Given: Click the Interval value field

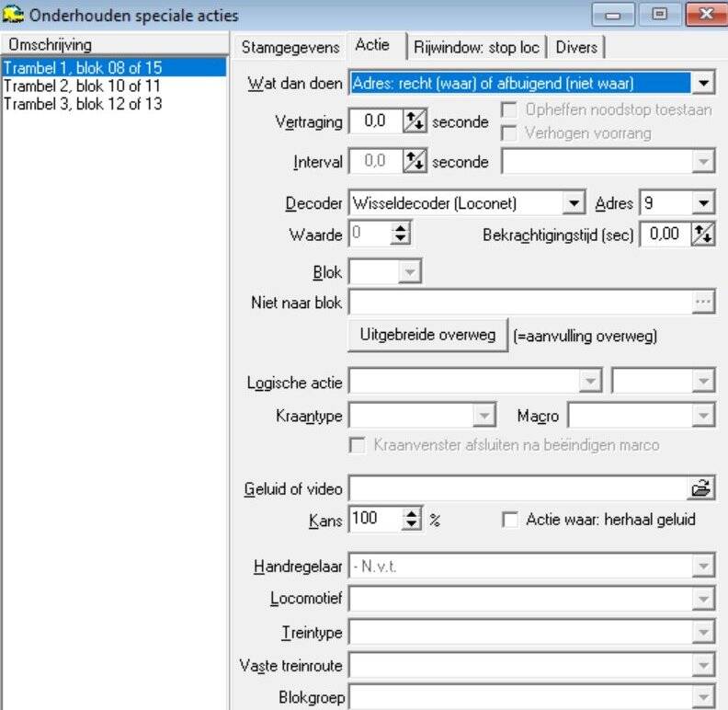Looking at the screenshot, I should tap(376, 161).
